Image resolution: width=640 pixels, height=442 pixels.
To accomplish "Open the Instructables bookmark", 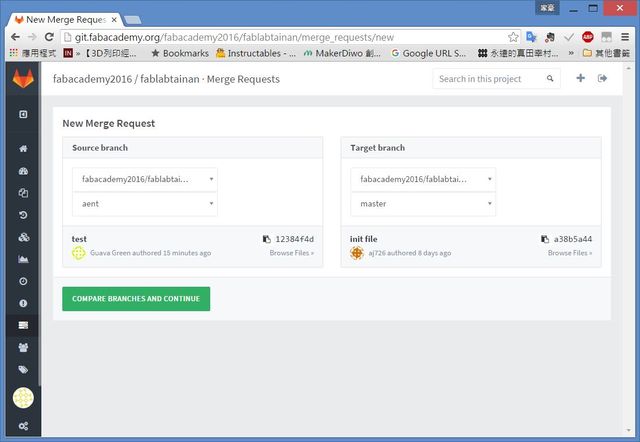I will click(x=256, y=53).
